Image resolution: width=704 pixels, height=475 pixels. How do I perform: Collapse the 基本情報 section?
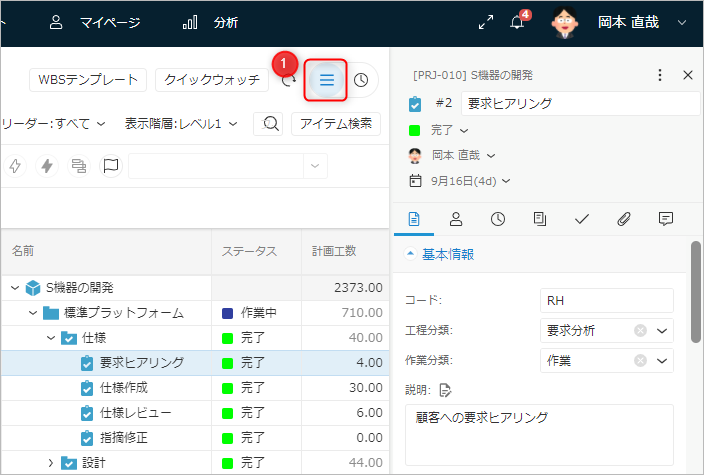pyautogui.click(x=411, y=255)
